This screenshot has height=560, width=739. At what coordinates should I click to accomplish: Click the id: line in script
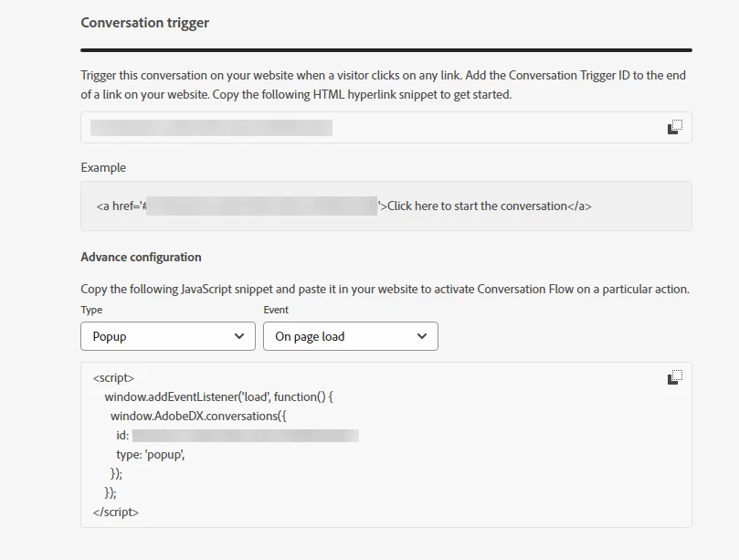[x=238, y=435]
